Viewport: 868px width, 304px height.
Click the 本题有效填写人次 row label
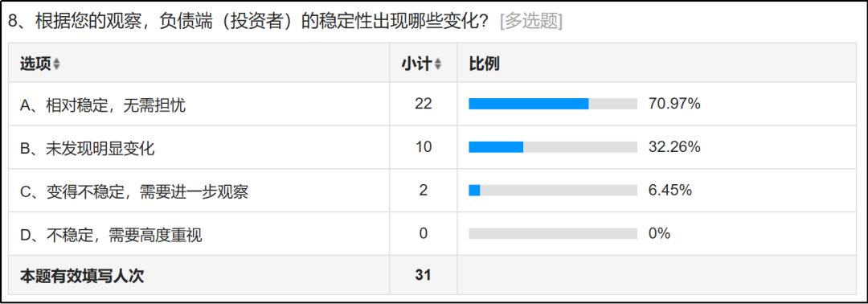click(x=82, y=275)
